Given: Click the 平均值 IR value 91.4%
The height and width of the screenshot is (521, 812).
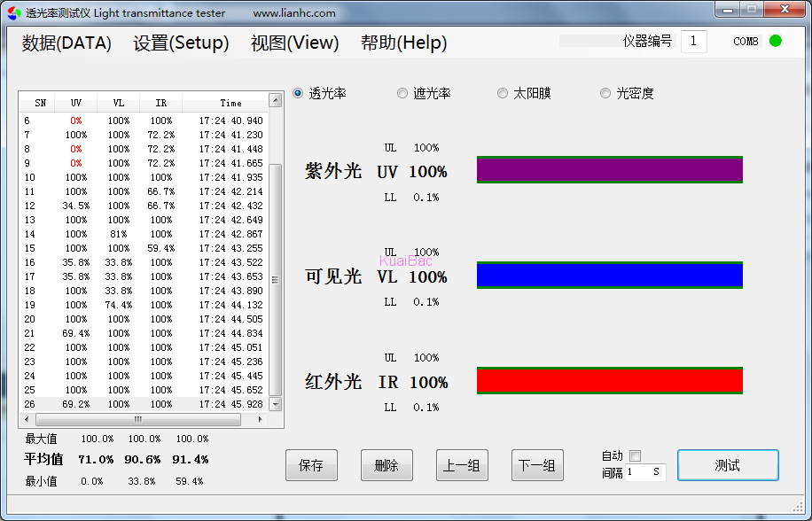Looking at the screenshot, I should [191, 460].
